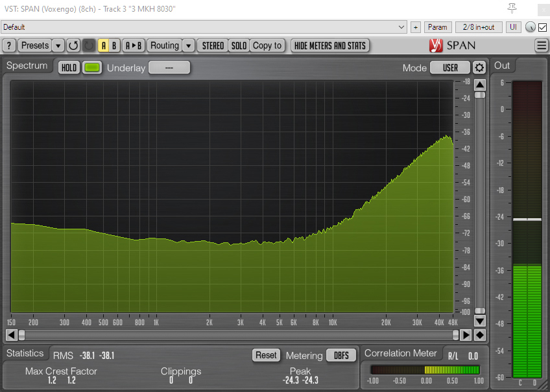Open the Presets dropdown arrow
The width and height of the screenshot is (550, 392).
(58, 45)
